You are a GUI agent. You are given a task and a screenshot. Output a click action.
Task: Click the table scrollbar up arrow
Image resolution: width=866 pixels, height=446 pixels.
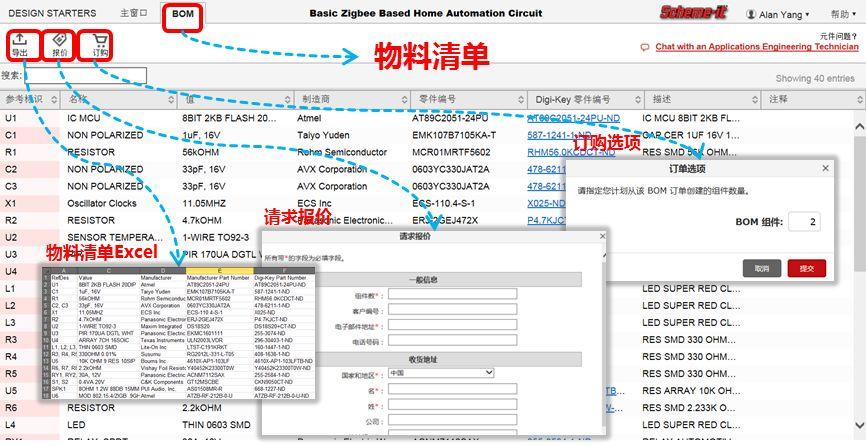[860, 126]
